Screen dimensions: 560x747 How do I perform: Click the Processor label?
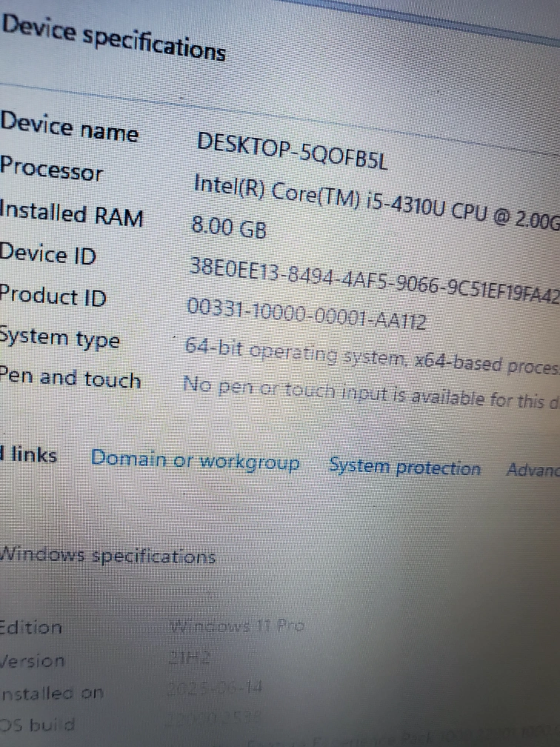click(x=51, y=169)
